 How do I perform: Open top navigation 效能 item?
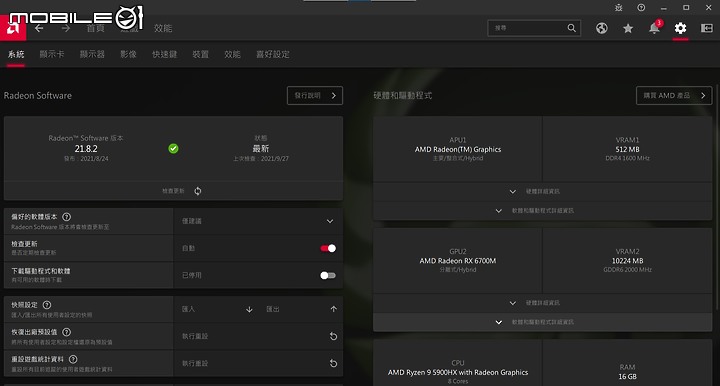click(163, 28)
